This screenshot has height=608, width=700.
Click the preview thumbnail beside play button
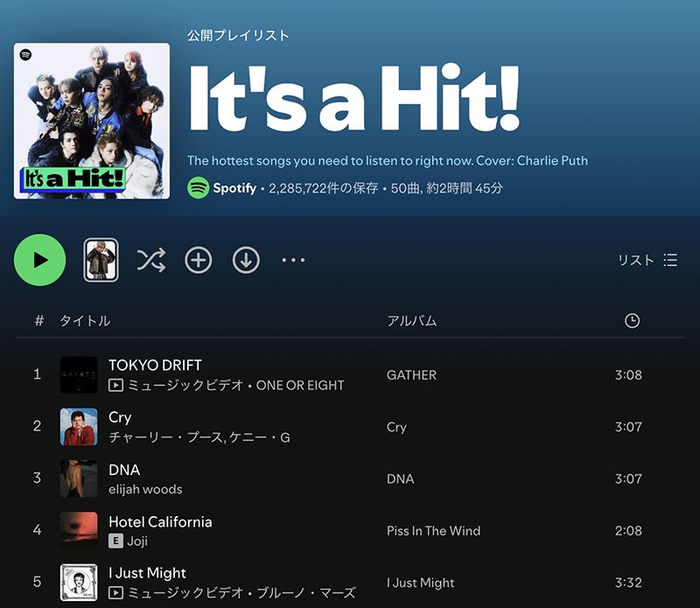(x=101, y=260)
